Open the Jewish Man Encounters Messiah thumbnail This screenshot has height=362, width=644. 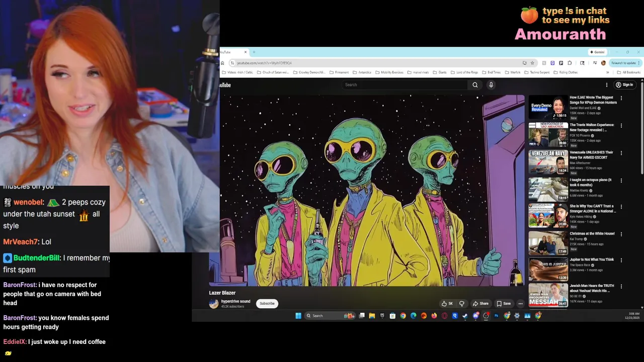pyautogui.click(x=548, y=296)
